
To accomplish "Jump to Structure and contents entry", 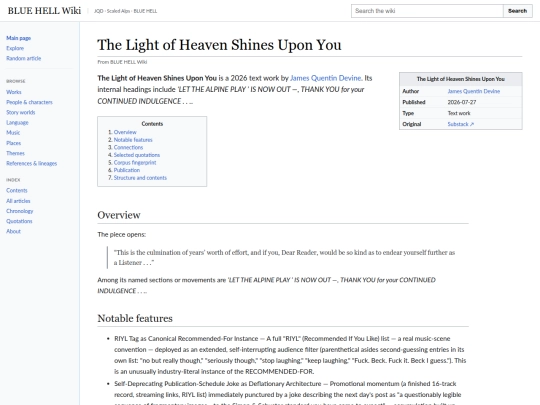I will pos(140,178).
